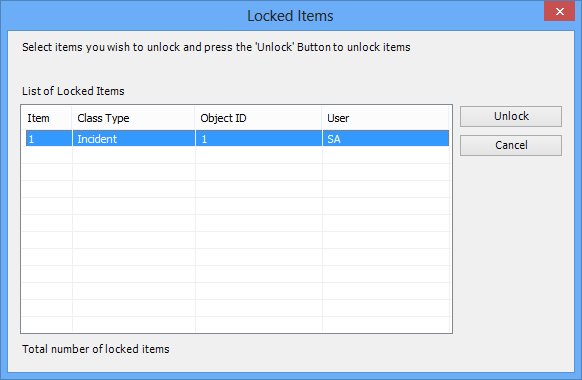Click the 'List of Locked Items' label
Viewport: 582px width, 380px height.
click(x=73, y=91)
